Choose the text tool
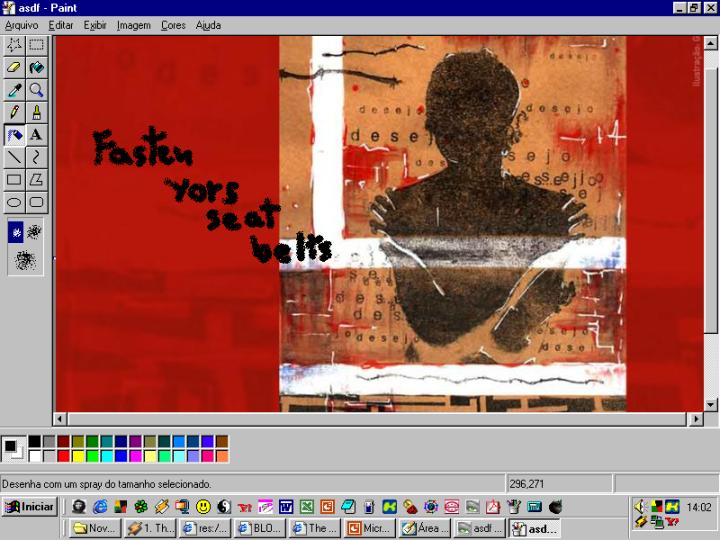The height and width of the screenshot is (540, 720). (36, 135)
